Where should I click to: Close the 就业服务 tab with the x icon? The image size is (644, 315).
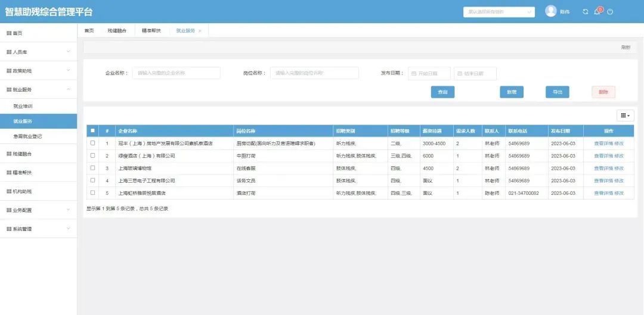pyautogui.click(x=200, y=30)
